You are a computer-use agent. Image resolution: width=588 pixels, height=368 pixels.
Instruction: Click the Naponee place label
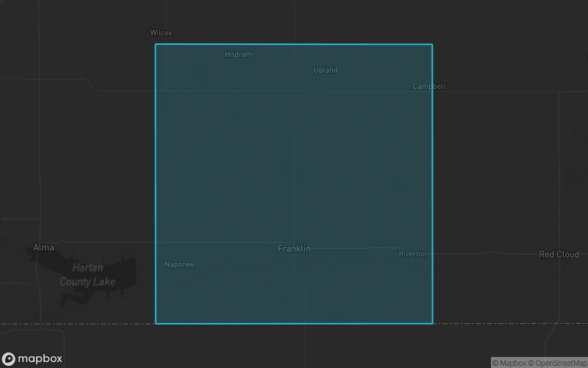coord(179,264)
